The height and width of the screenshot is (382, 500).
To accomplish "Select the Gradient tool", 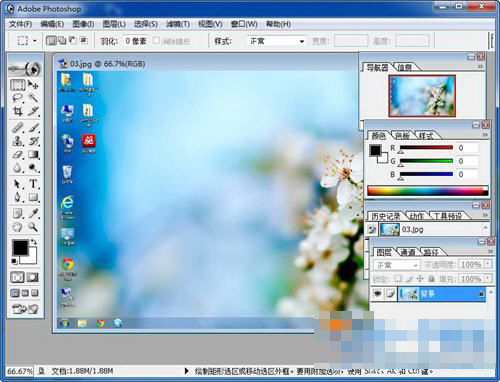I will (x=33, y=154).
